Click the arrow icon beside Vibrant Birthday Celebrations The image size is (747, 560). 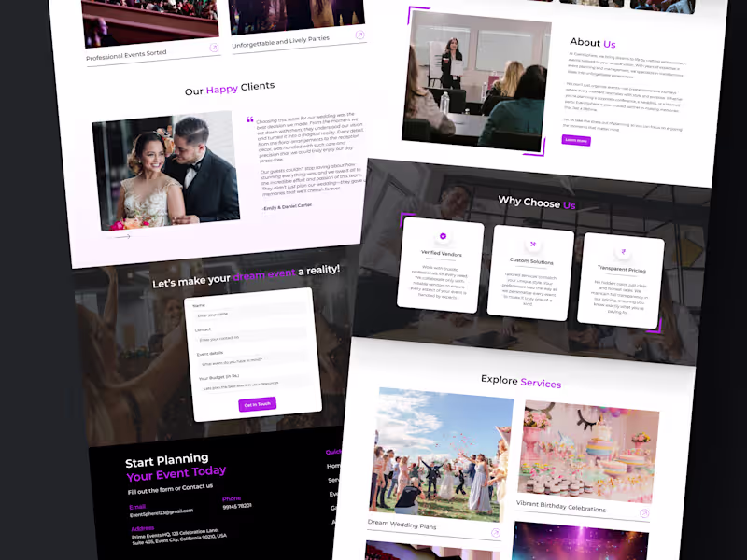644,513
